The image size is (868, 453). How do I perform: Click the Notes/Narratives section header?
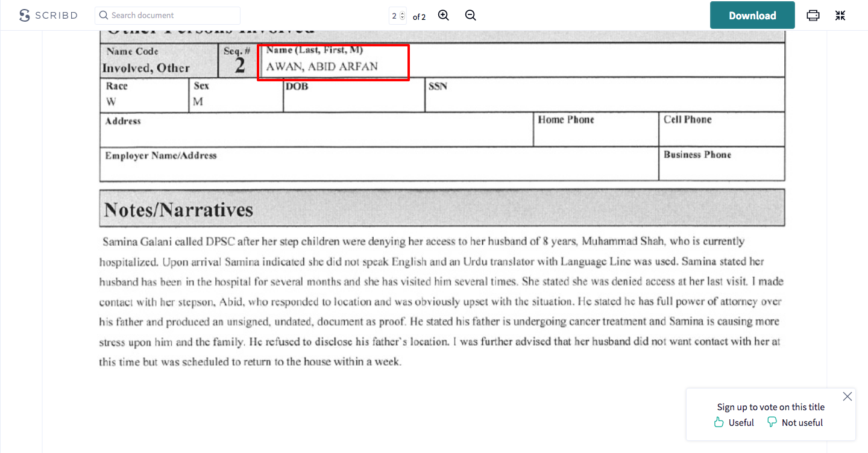coord(177,209)
